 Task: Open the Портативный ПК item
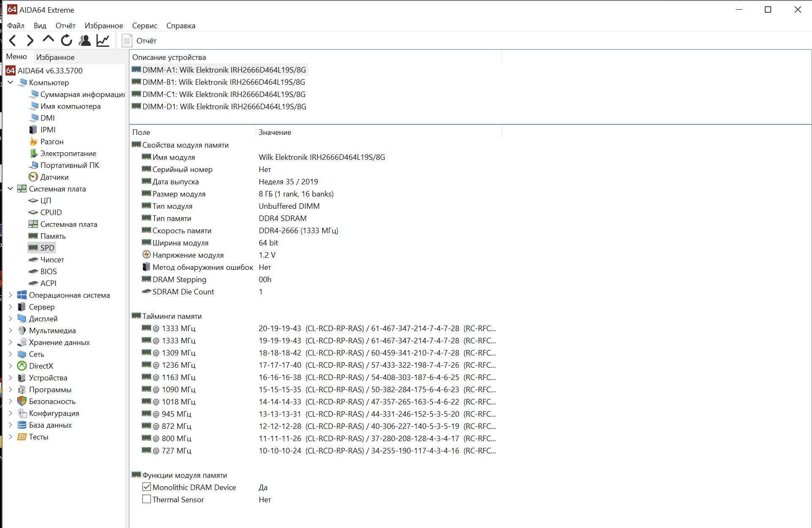click(x=64, y=165)
